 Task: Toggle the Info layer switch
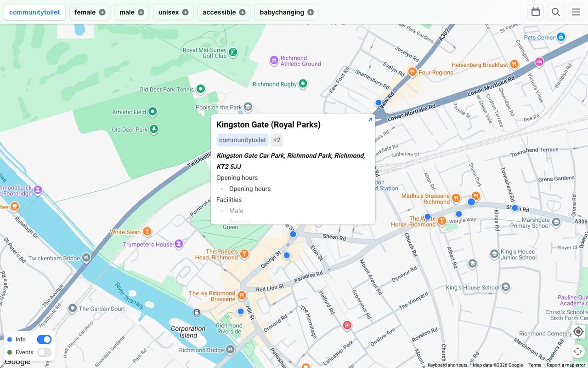(44, 339)
